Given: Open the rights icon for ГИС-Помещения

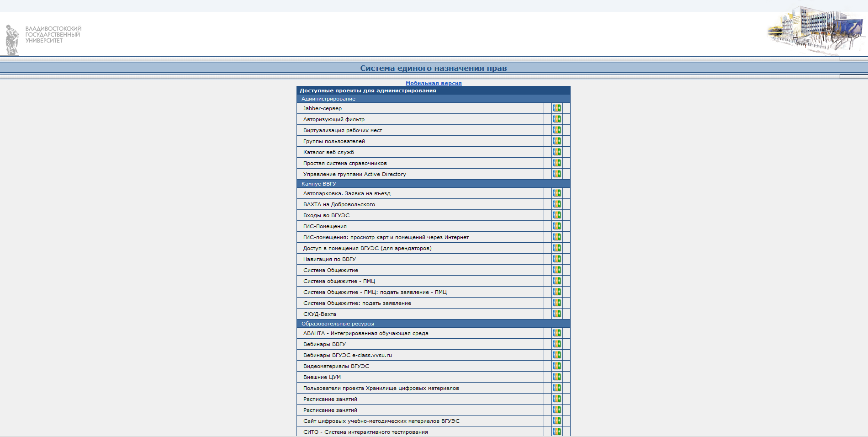Looking at the screenshot, I should pyautogui.click(x=556, y=226).
